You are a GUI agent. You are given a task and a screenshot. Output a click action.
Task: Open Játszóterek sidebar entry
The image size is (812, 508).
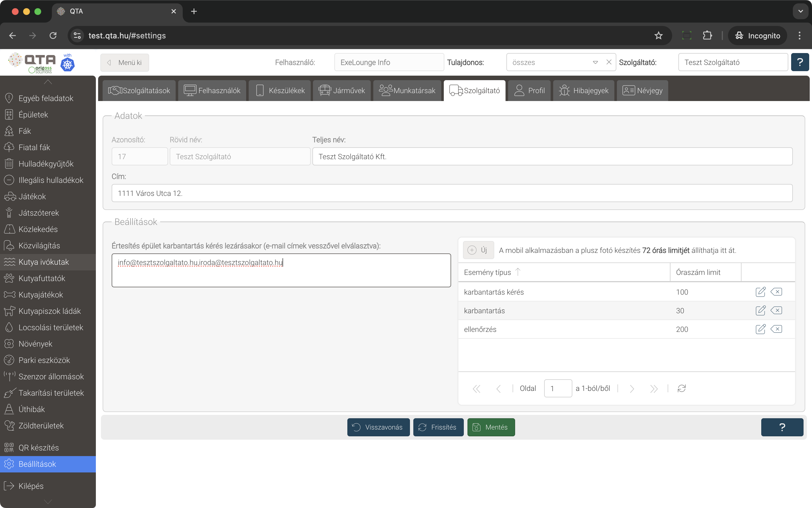pyautogui.click(x=48, y=213)
